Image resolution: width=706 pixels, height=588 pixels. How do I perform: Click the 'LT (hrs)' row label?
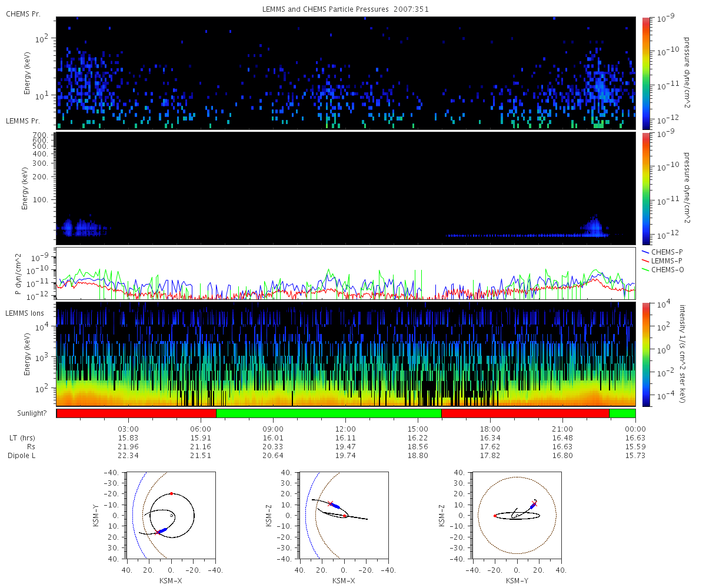pyautogui.click(x=22, y=438)
